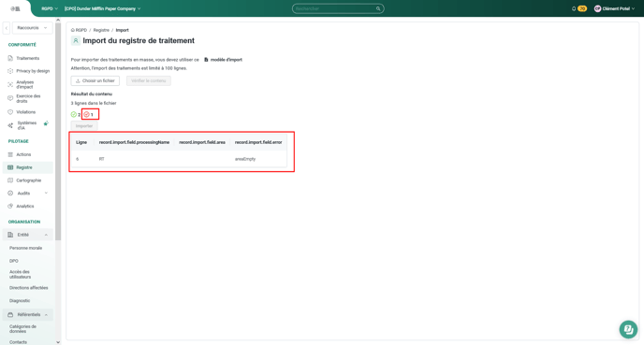
Task: Collapse the Entité section chevron
Action: point(46,235)
